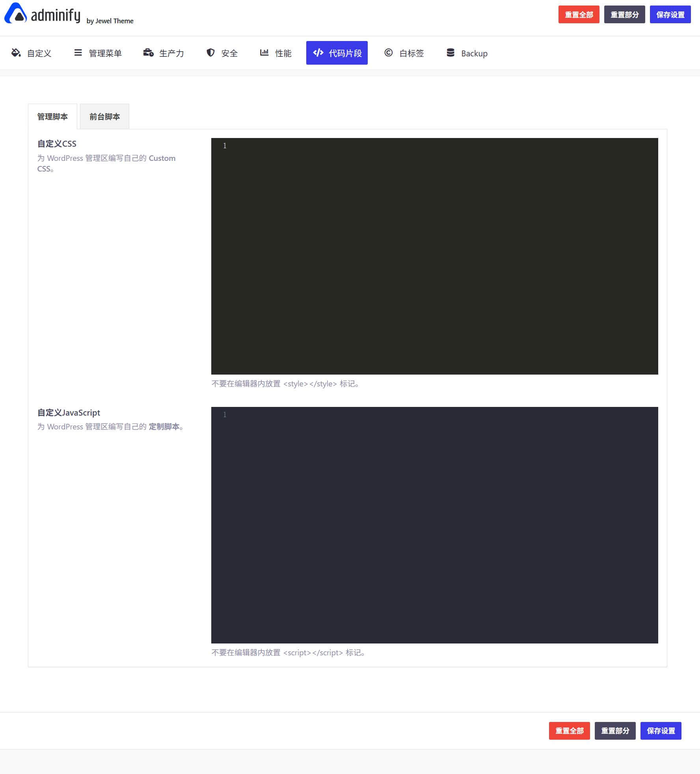Viewport: 700px width, 774px height.
Task: Click the hamburger icon beside 管理菜单
Action: pos(78,52)
